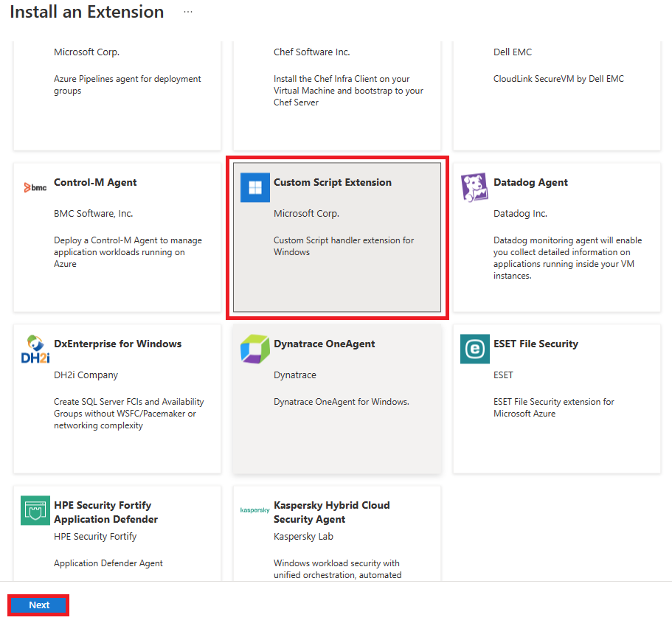Viewport: 672px width, 623px height.
Task: Click the BMC Software, Inc. publisher name
Action: [x=94, y=214]
